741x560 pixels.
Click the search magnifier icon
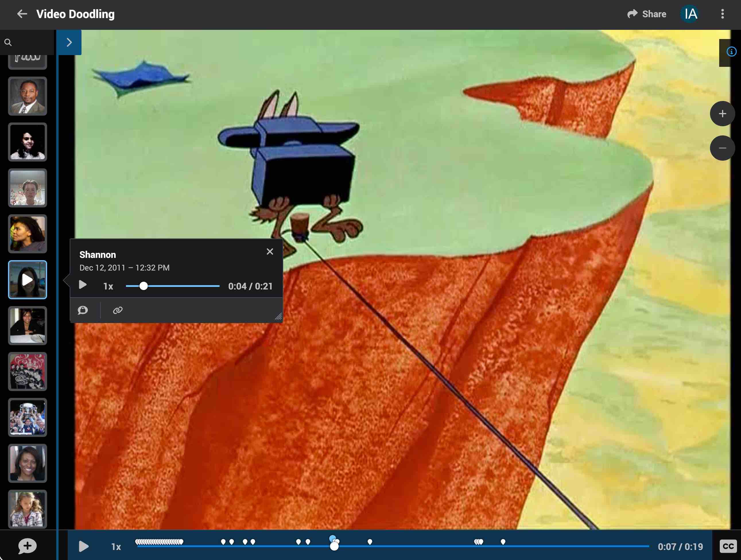(x=8, y=42)
